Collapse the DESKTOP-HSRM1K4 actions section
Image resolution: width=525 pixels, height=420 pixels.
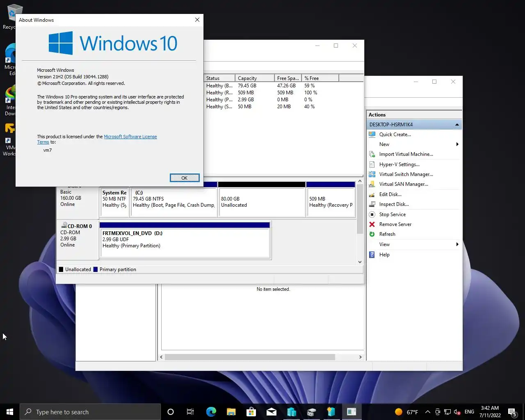click(x=457, y=125)
